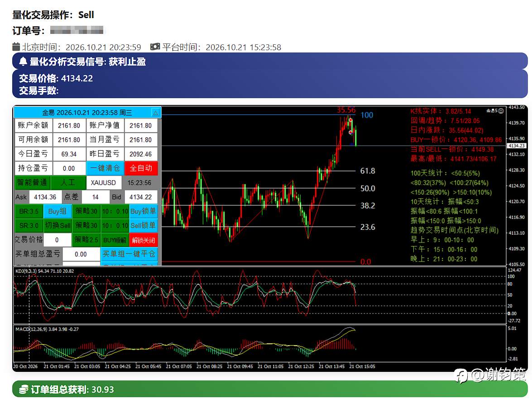
Task: Toggle the 人工 manual mode button
Action: point(68,182)
